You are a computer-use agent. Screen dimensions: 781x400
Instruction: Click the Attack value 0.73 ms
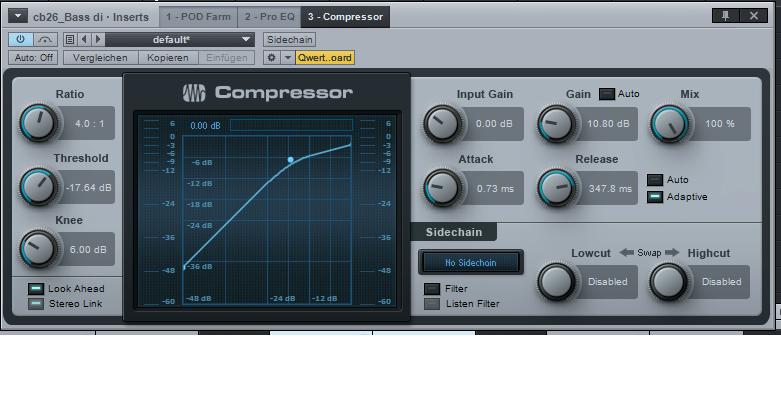tap(495, 188)
